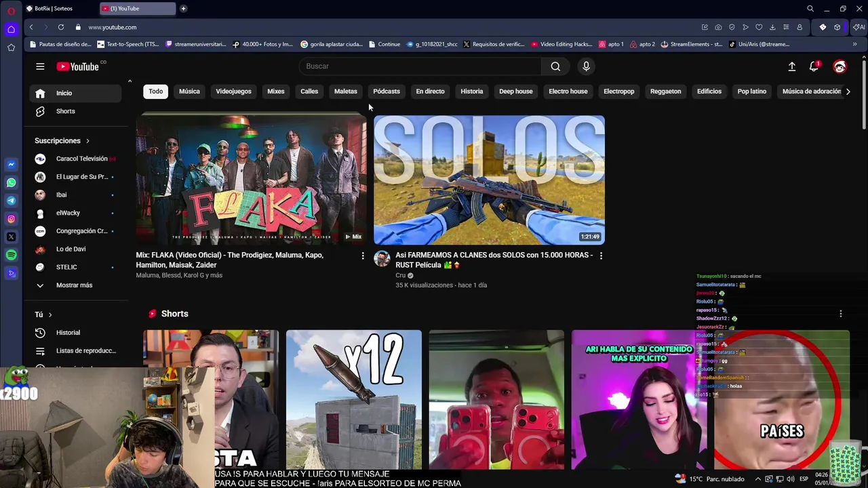Select the Pódcasts filter chip

[387, 91]
